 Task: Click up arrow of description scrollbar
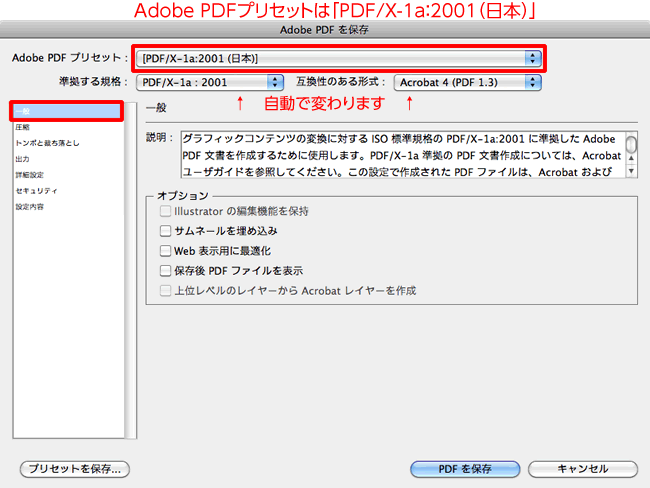tap(631, 158)
